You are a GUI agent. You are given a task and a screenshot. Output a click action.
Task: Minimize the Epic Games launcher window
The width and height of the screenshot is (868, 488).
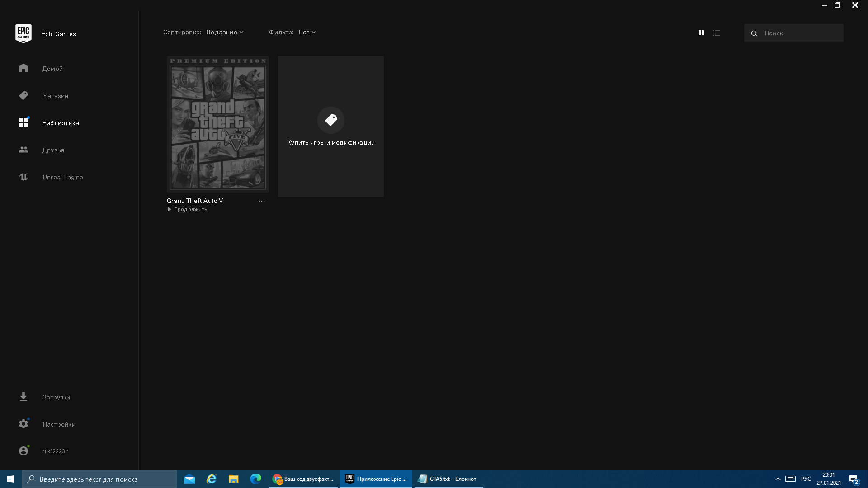pyautogui.click(x=824, y=5)
